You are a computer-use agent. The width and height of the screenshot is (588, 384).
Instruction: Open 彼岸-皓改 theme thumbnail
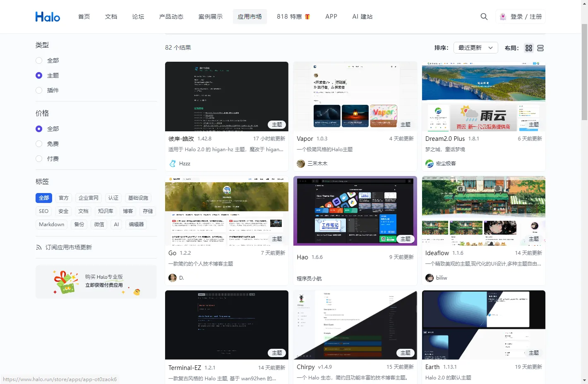(227, 97)
